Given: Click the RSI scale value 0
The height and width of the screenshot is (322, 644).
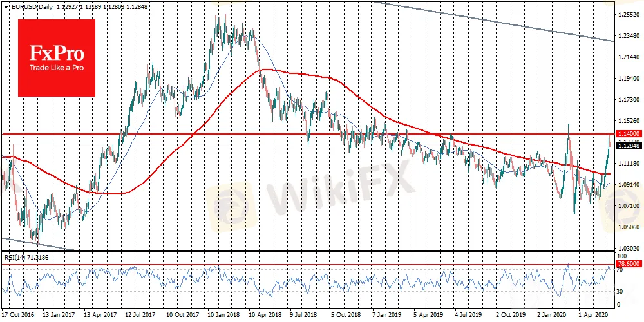Looking at the screenshot, I should (620, 305).
